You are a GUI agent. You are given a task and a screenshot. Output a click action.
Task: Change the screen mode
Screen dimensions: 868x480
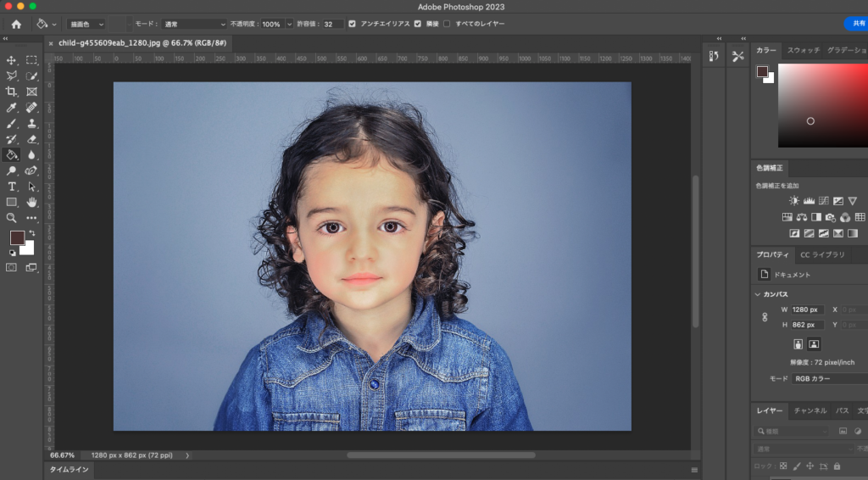click(x=31, y=267)
